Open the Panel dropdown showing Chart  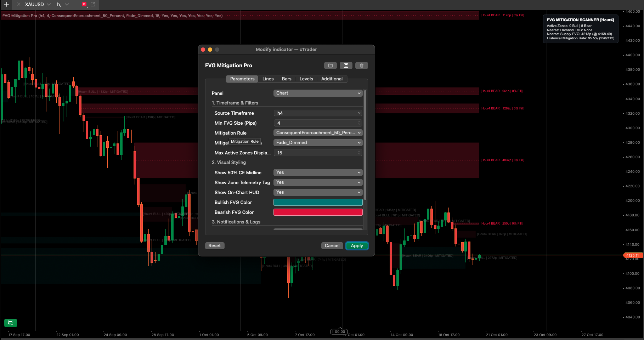(x=318, y=93)
